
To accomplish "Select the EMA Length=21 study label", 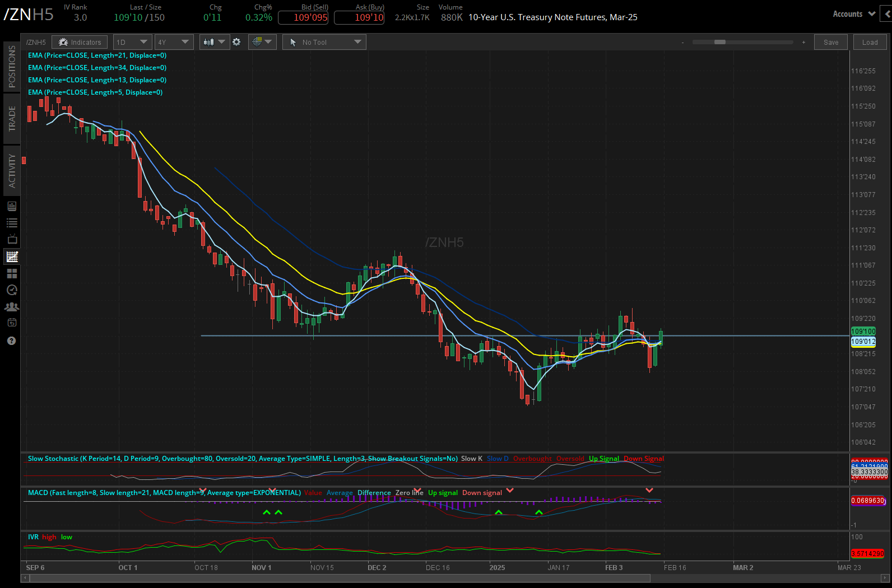I will pyautogui.click(x=97, y=55).
